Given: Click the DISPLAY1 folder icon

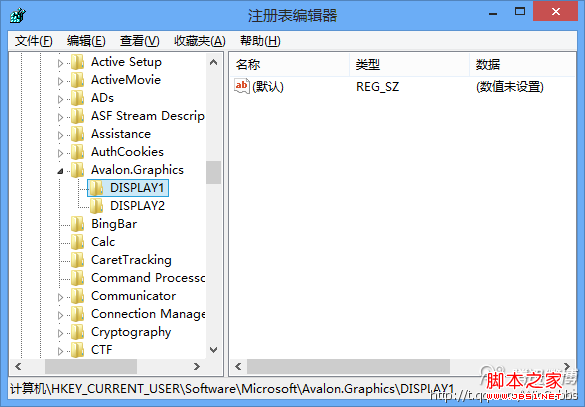Looking at the screenshot, I should coord(97,188).
